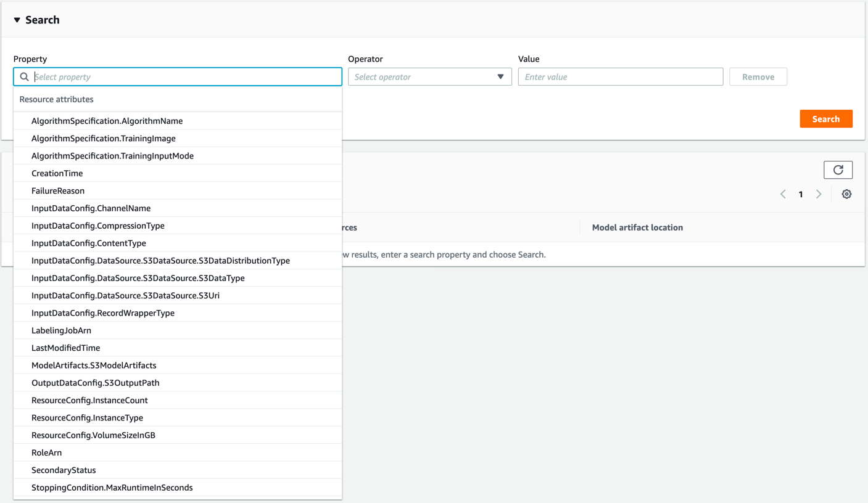Pick InputDataConfig.ContentType from the dropdown

click(x=89, y=243)
